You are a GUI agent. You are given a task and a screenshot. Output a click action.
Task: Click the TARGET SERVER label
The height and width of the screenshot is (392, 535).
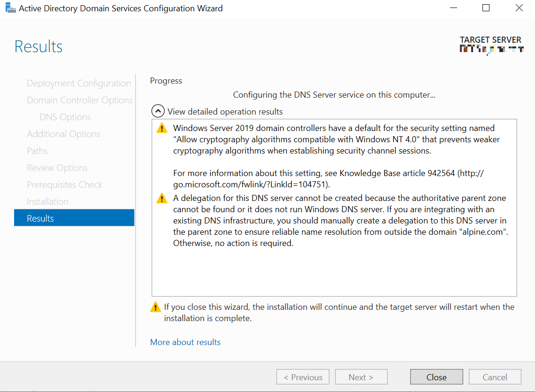(x=490, y=39)
